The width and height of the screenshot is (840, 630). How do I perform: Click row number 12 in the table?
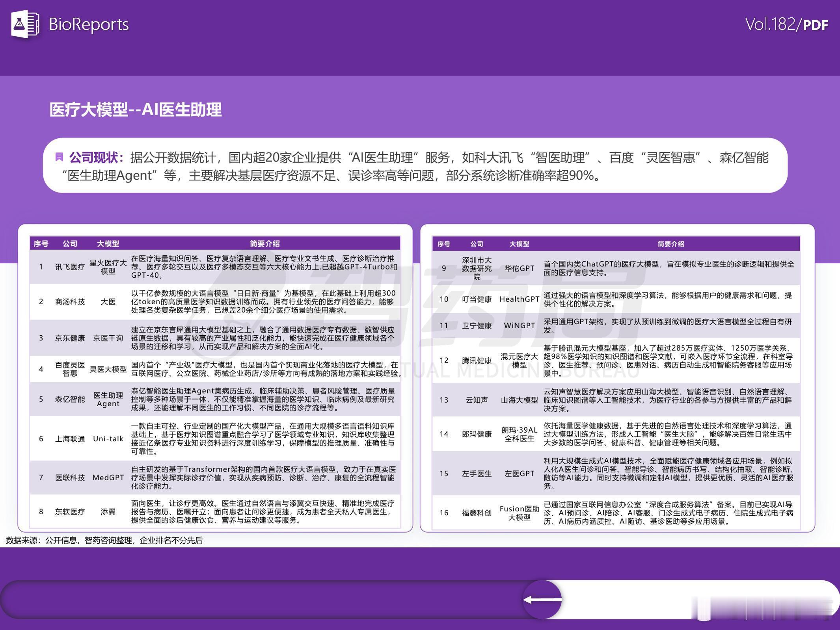point(444,361)
